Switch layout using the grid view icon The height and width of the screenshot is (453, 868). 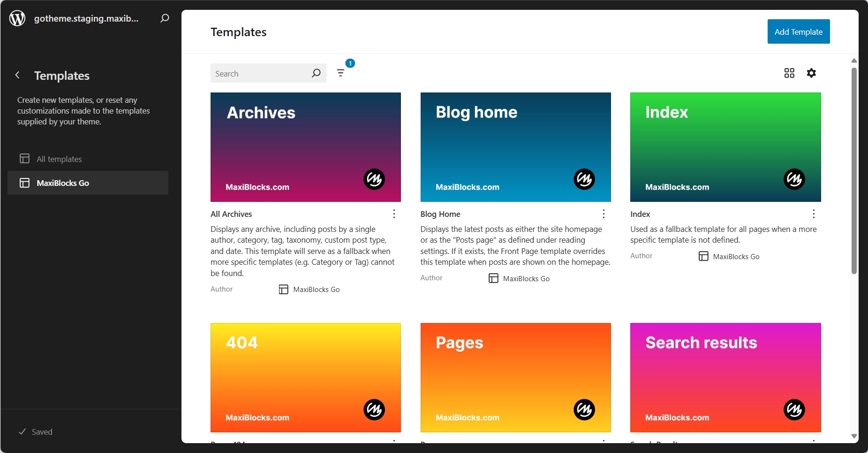point(789,73)
